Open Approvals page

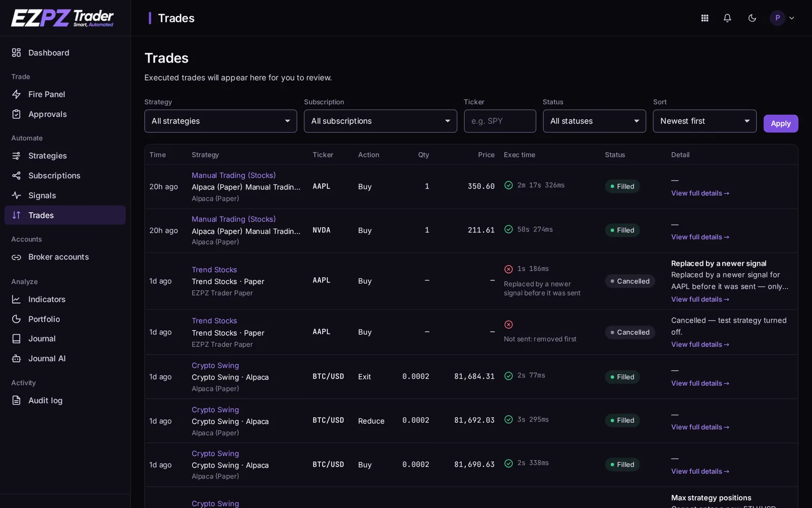(65, 114)
